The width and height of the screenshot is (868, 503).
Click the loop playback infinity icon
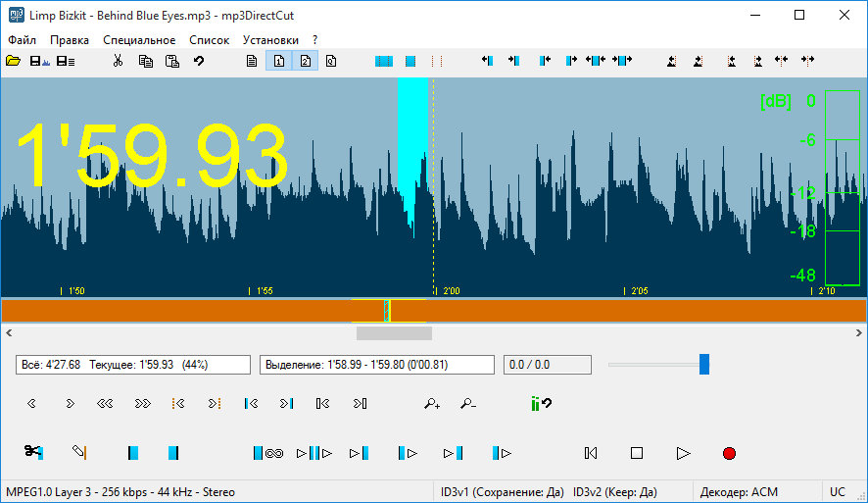pyautogui.click(x=268, y=453)
